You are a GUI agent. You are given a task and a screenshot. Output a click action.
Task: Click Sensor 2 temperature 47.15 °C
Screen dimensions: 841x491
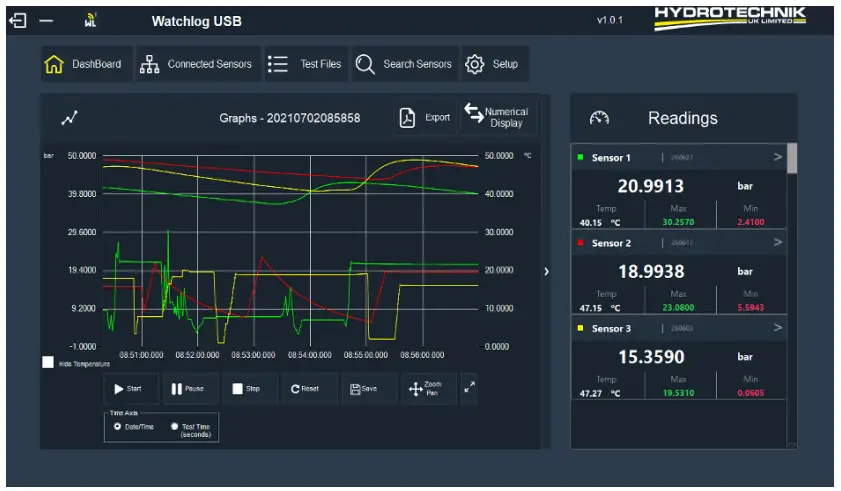pyautogui.click(x=600, y=308)
